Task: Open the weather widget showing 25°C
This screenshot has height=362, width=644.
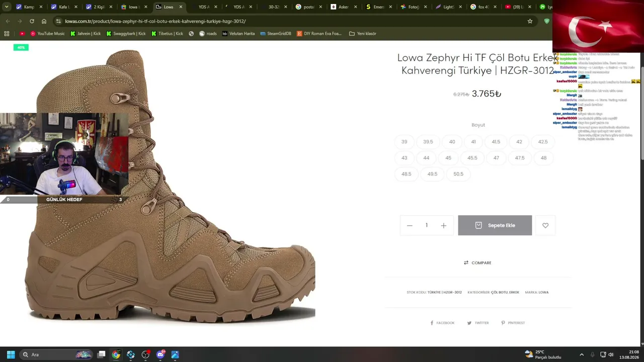Action: click(543, 354)
